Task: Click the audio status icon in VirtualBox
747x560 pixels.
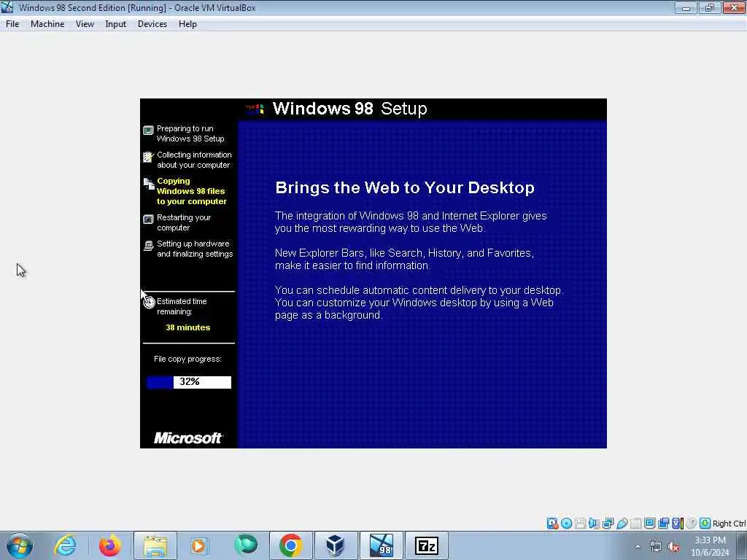Action: [x=594, y=524]
